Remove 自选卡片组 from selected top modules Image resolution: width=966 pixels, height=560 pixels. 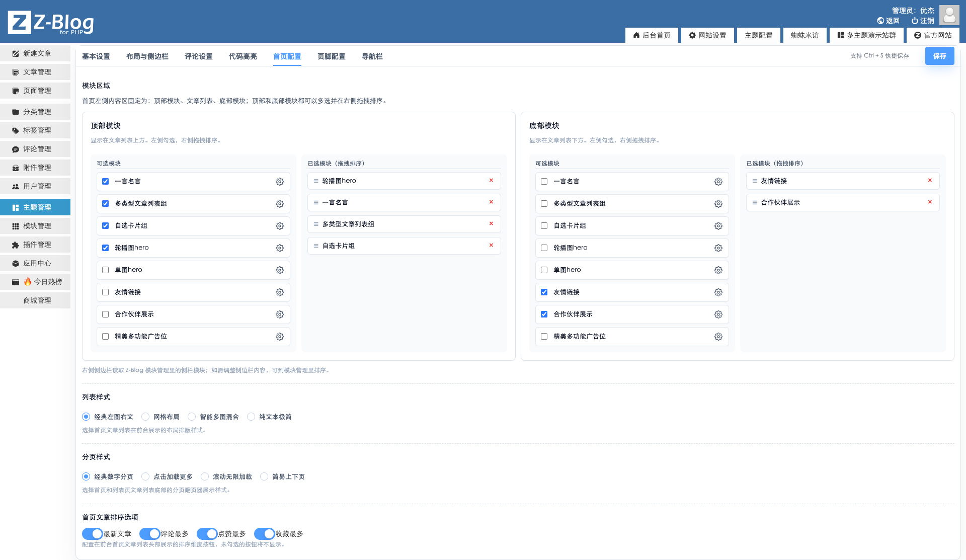491,245
